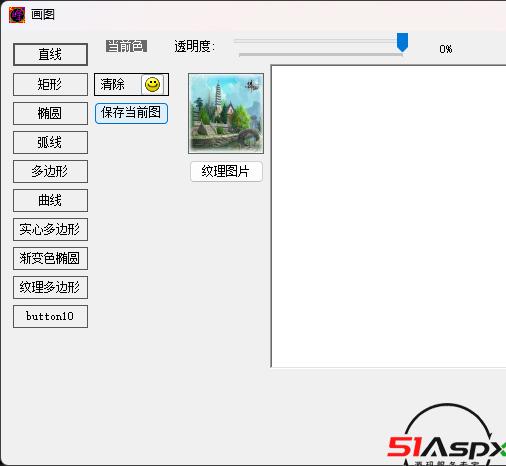Open the 当前色 current color swatch

pos(126,46)
